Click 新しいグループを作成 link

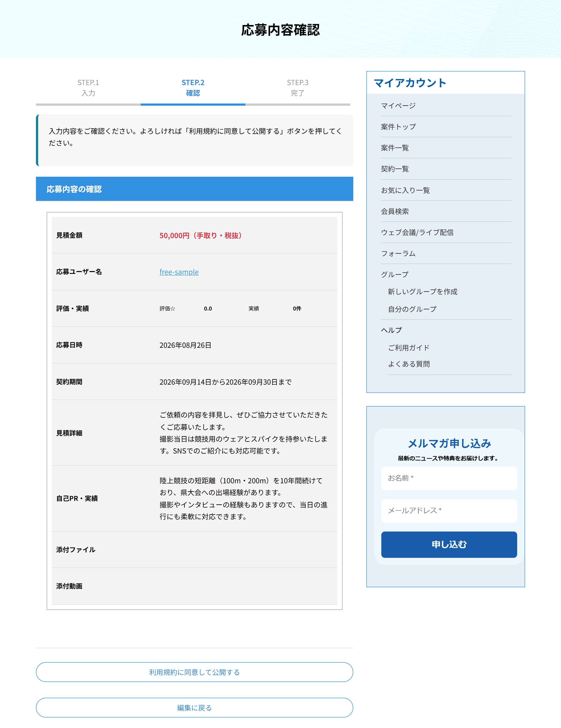tap(423, 292)
